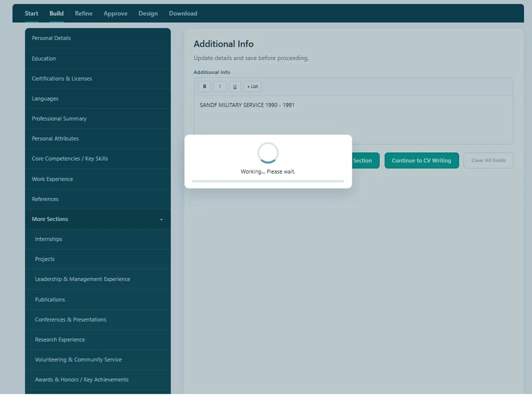Toggle bold formatting in the editor
The image size is (532, 395).
point(204,86)
